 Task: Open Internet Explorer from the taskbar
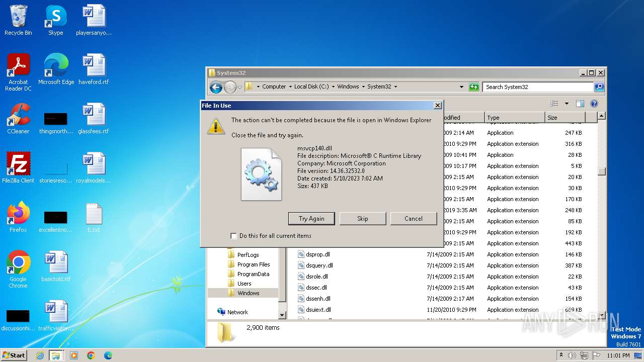(x=40, y=355)
